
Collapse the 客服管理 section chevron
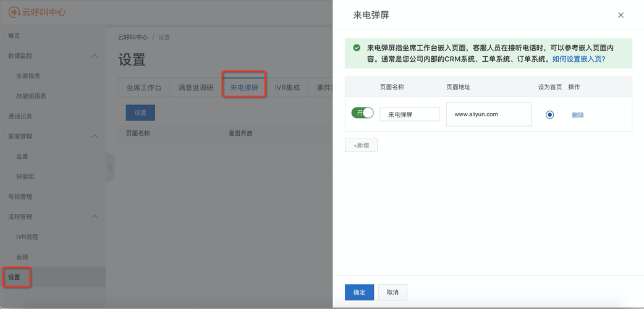pyautogui.click(x=95, y=137)
